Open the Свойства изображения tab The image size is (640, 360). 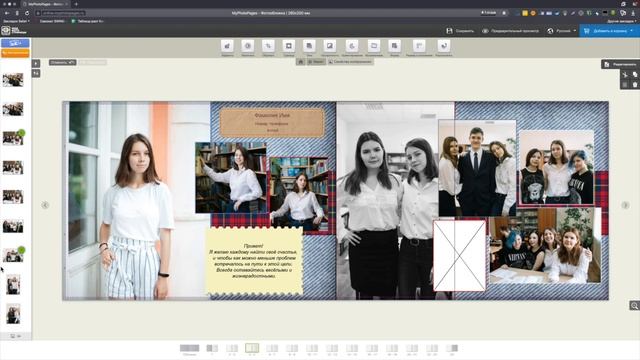[350, 62]
